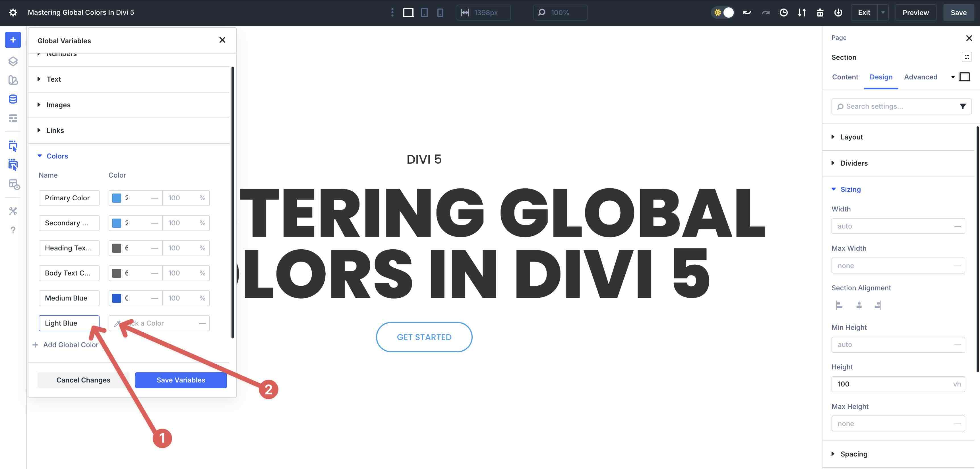Click the trash icon in top toolbar
The height and width of the screenshot is (469, 980).
[820, 13]
